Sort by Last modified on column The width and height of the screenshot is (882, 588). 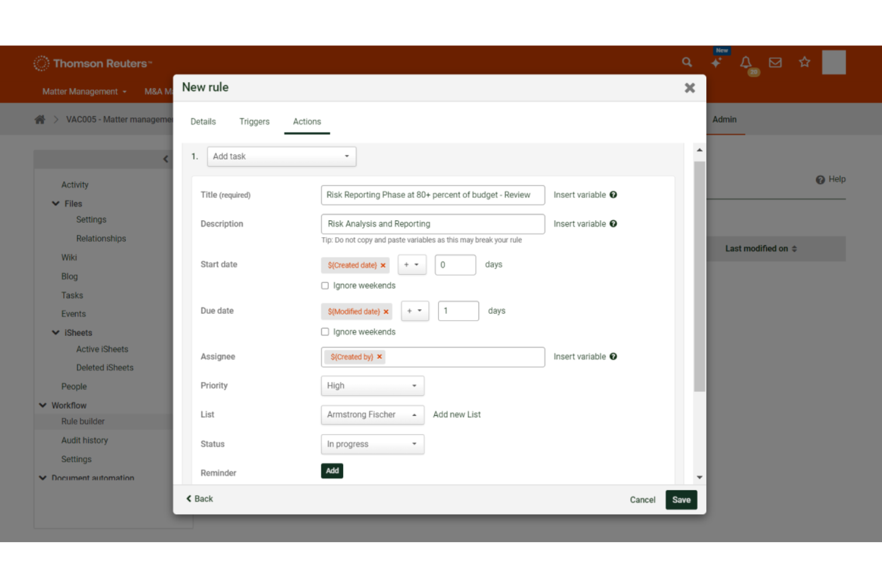pyautogui.click(x=761, y=249)
